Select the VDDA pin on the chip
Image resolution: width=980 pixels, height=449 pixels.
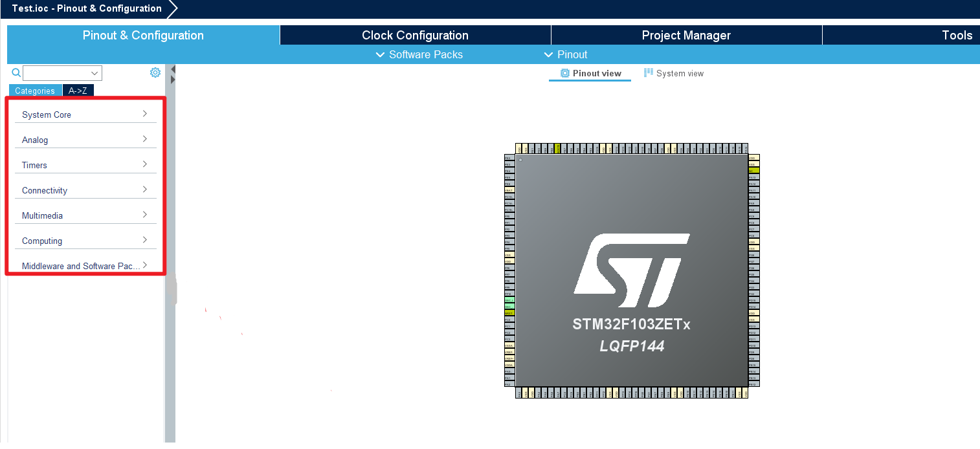coord(509,365)
